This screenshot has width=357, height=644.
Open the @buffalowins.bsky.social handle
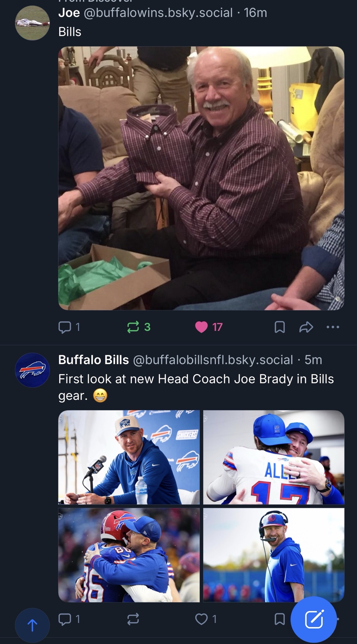[158, 13]
